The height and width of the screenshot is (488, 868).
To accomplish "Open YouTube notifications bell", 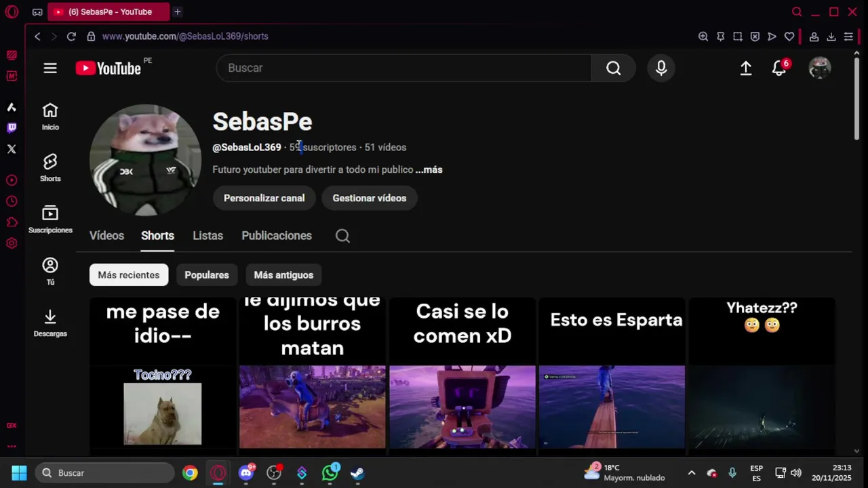I will [779, 68].
